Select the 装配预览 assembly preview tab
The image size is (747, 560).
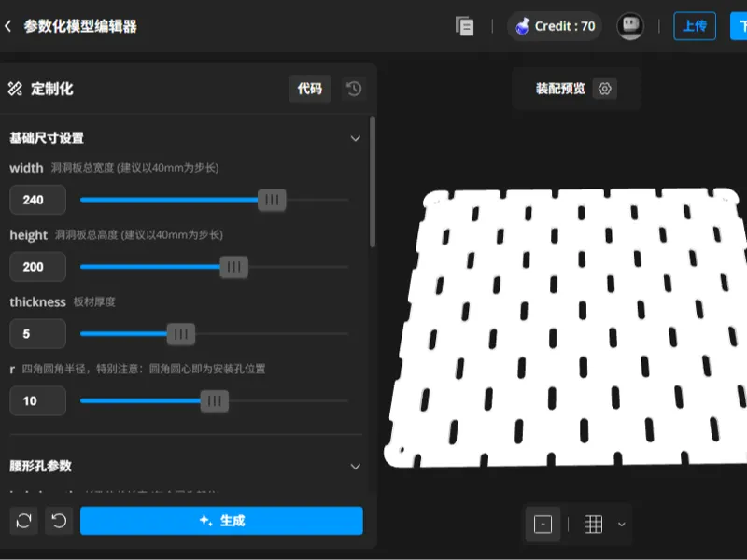click(x=560, y=89)
